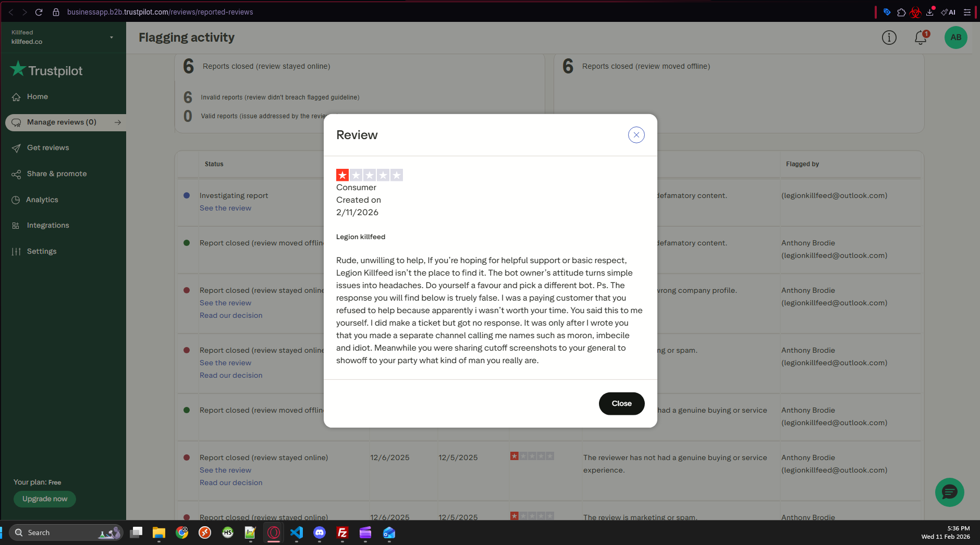This screenshot has height=545, width=980.
Task: Open See the review in 12/6/2025 genuine experience row
Action: pos(225,470)
